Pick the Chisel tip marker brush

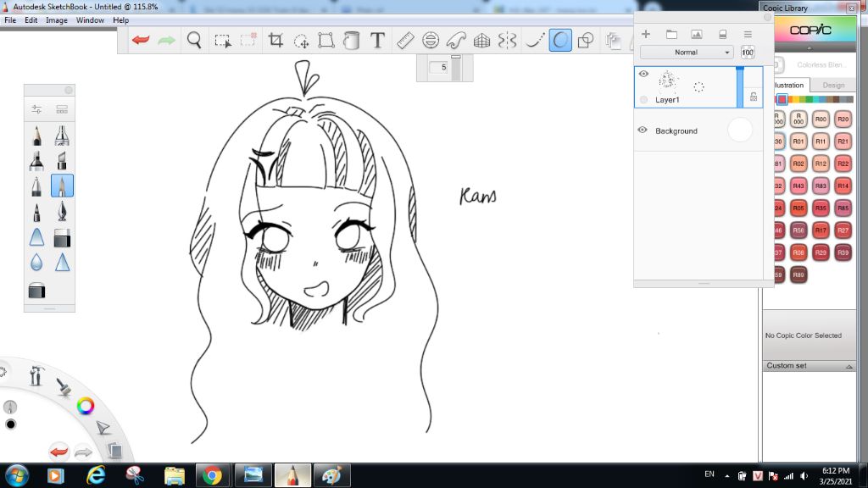pos(62,160)
